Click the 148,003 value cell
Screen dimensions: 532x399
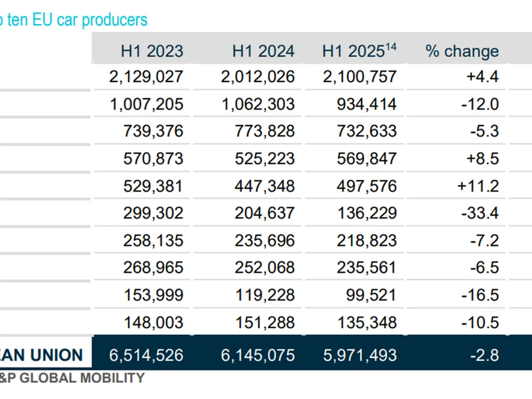[153, 322]
